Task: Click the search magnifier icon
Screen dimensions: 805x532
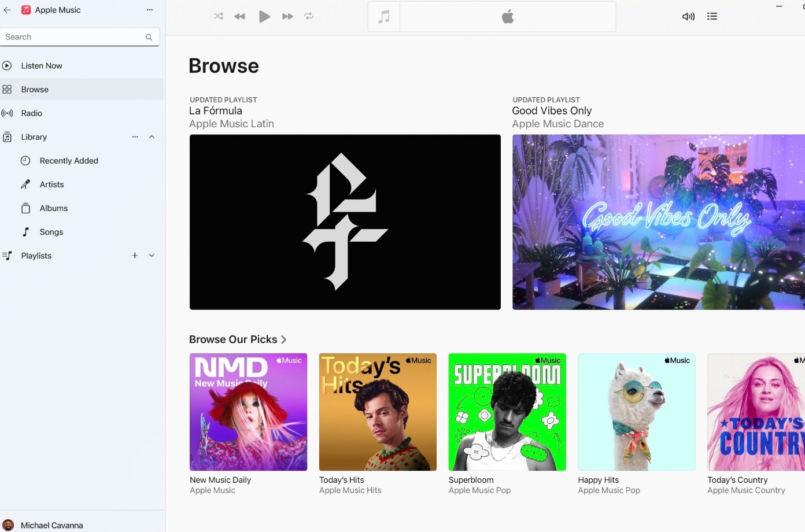Action: pyautogui.click(x=149, y=37)
